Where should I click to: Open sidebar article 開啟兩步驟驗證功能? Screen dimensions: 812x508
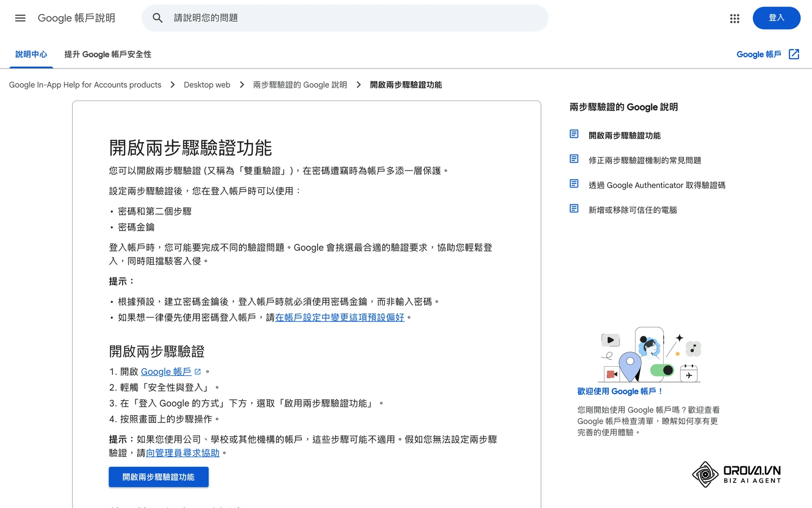(624, 136)
